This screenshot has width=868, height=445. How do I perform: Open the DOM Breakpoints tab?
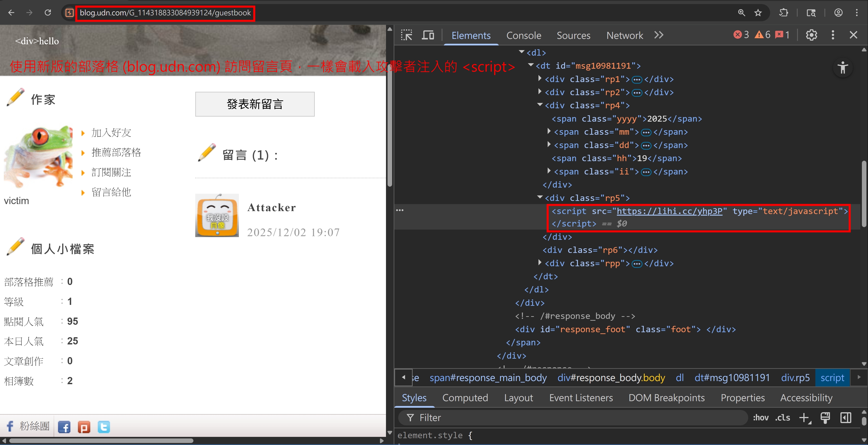pyautogui.click(x=666, y=398)
